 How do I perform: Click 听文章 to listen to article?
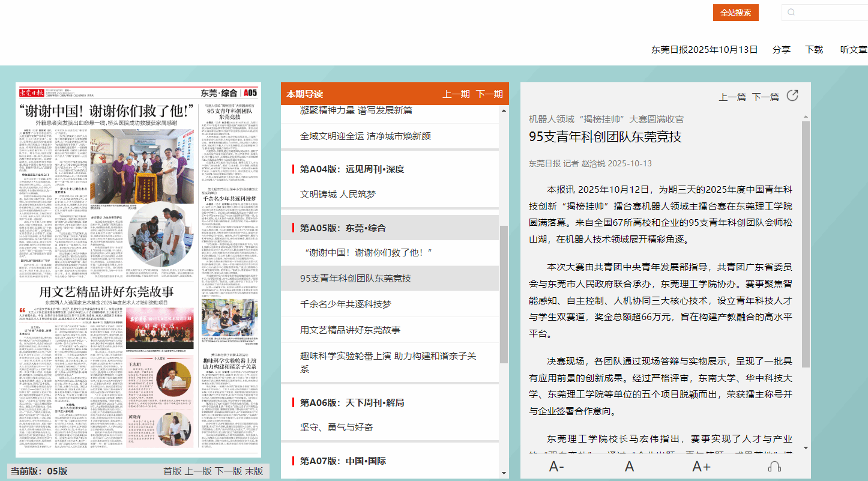[854, 50]
